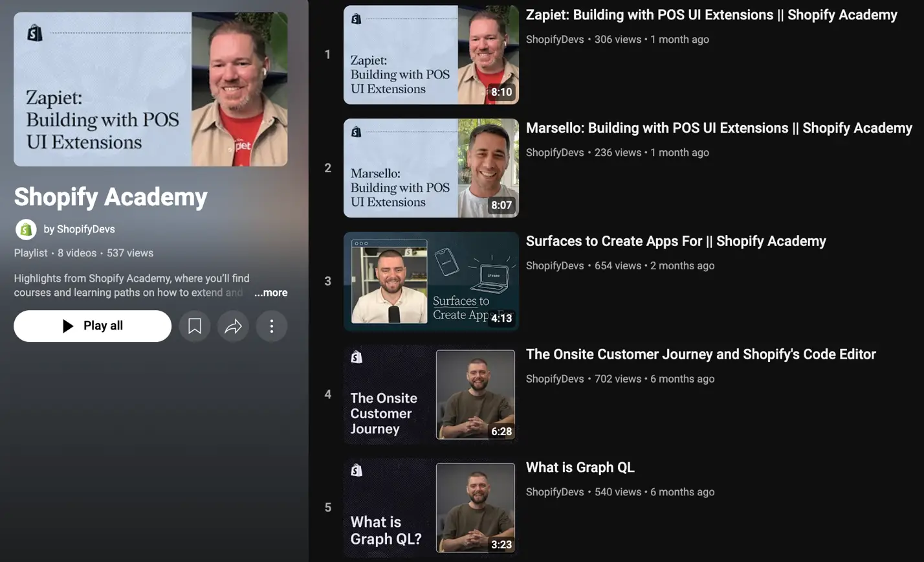The image size is (924, 562).
Task: Open the Marsello: Building with POS UI Extensions title
Action: tap(719, 128)
